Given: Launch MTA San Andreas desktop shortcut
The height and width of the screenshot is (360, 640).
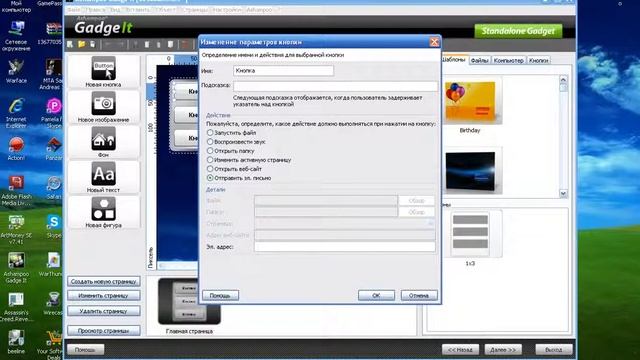Looking at the screenshot, I should (x=52, y=74).
